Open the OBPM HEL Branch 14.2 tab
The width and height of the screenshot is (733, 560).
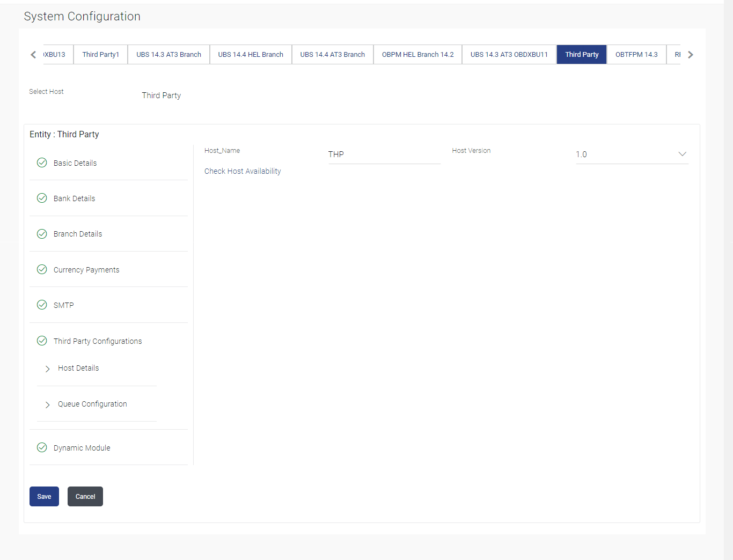(417, 54)
